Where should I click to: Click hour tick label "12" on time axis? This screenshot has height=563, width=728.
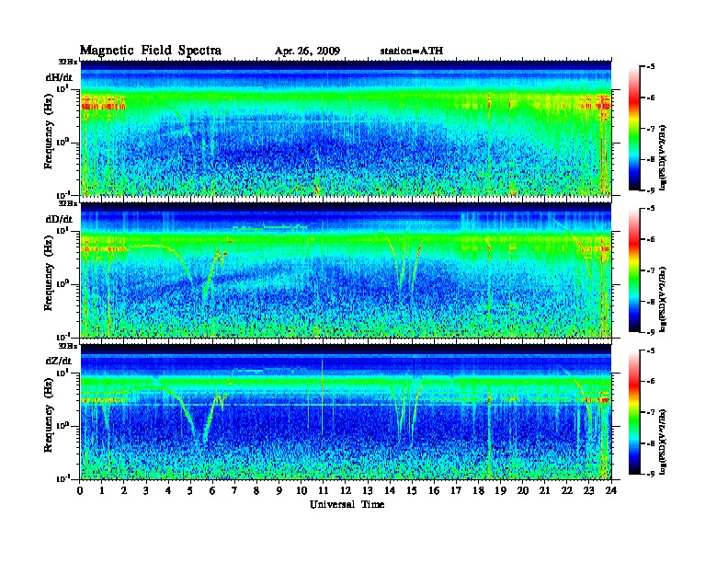tap(346, 491)
